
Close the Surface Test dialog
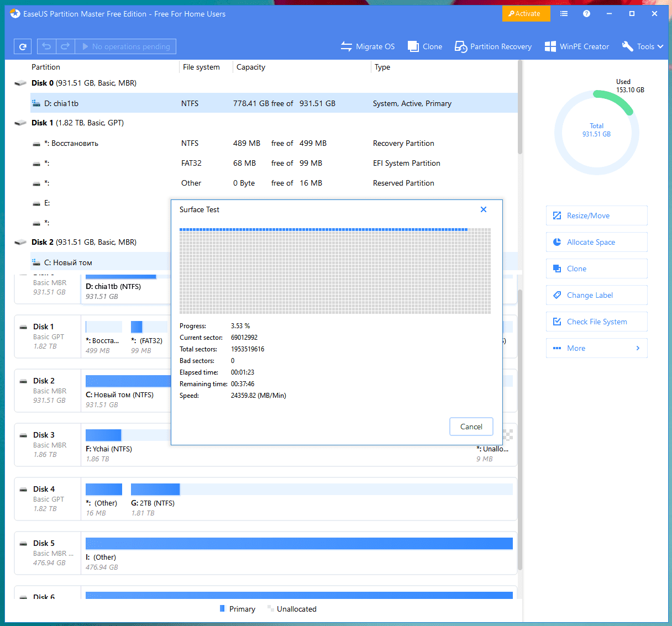[484, 209]
